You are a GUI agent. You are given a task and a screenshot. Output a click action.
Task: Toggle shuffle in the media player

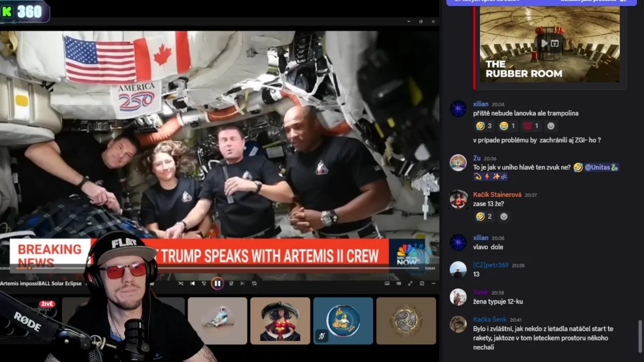coord(181,284)
